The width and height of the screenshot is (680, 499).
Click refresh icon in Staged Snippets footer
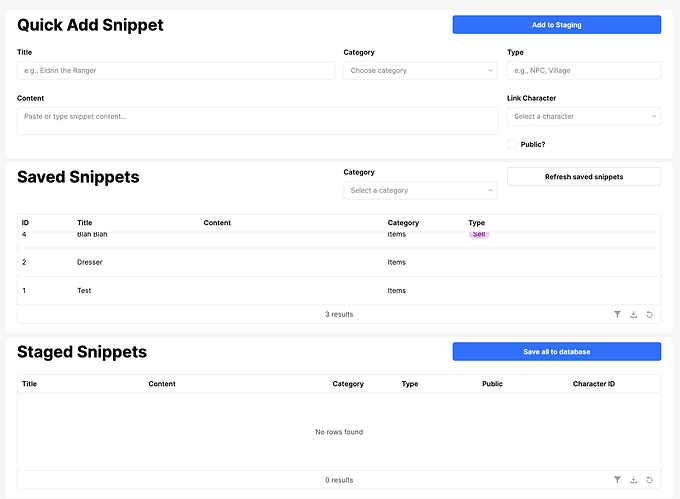650,480
